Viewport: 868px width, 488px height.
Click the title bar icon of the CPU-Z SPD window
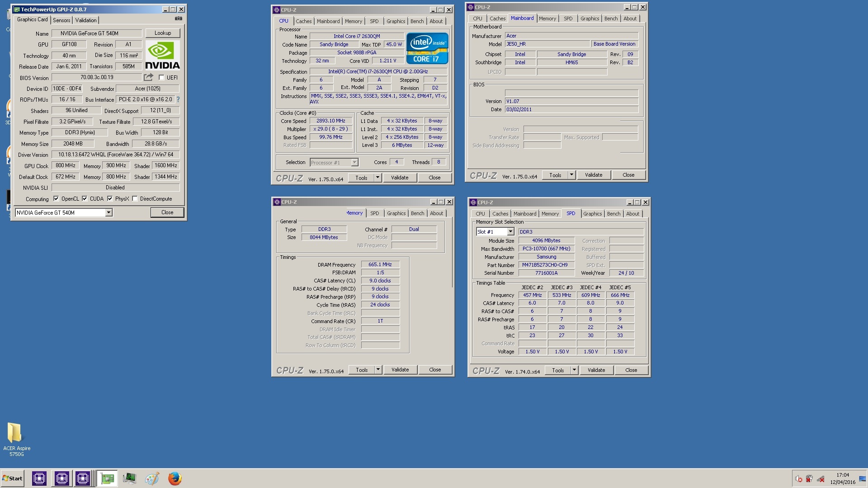tap(473, 202)
